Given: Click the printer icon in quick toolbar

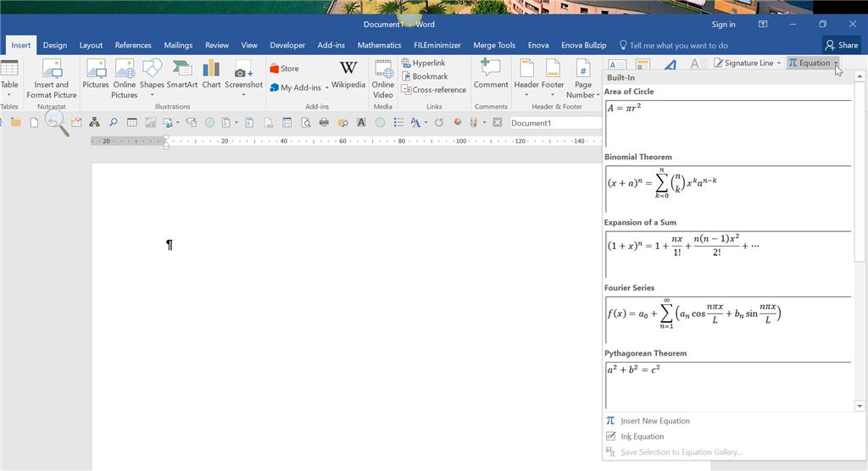Looking at the screenshot, I should click(324, 123).
